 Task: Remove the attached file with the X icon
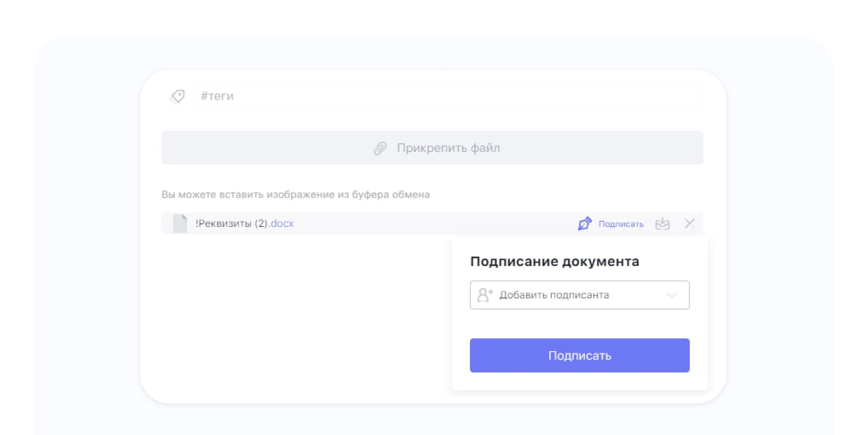tap(689, 223)
